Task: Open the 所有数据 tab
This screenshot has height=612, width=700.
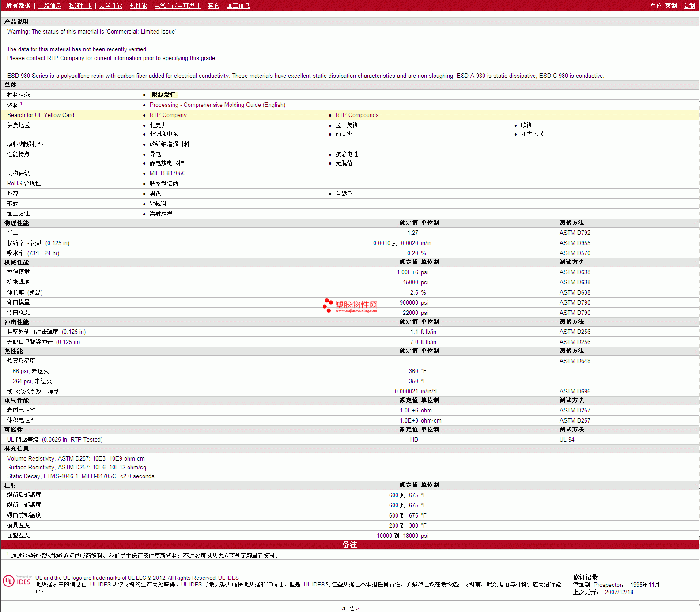Action: point(18,5)
